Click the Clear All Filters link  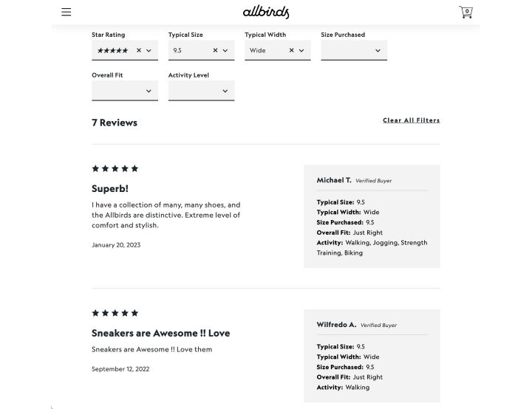click(x=412, y=120)
